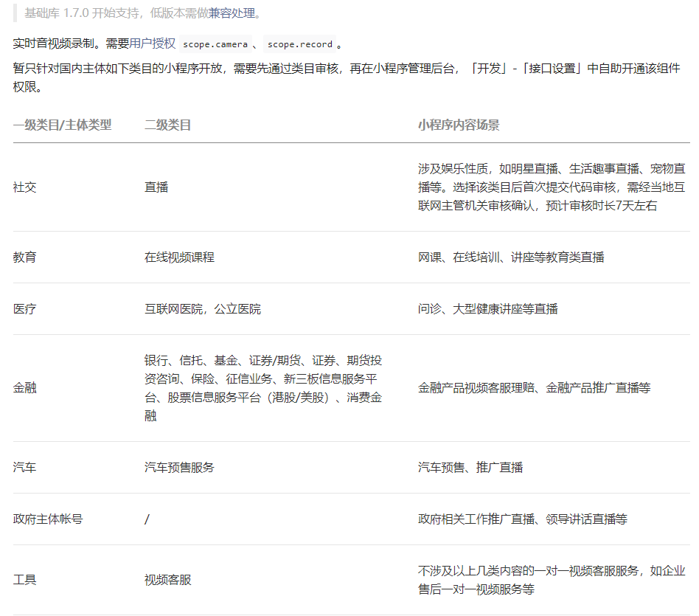Select the 社交 category cell
Image resolution: width=699 pixels, height=616 pixels.
tap(24, 187)
